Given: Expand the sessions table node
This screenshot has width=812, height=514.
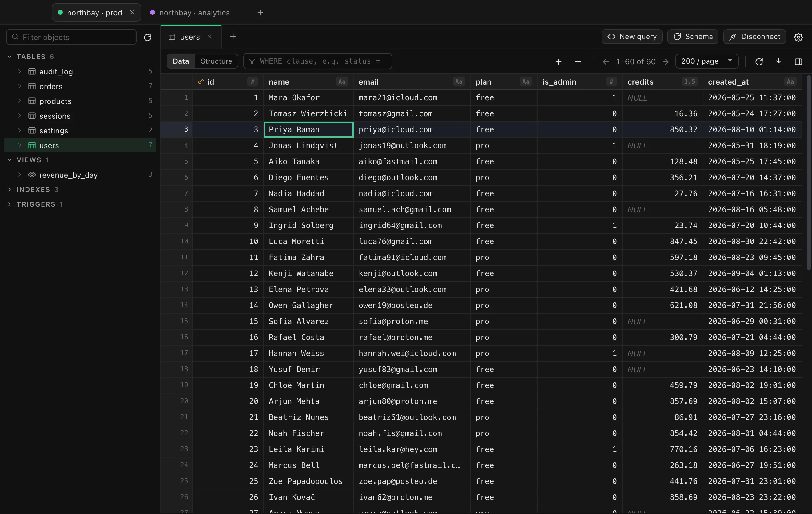Looking at the screenshot, I should (20, 116).
